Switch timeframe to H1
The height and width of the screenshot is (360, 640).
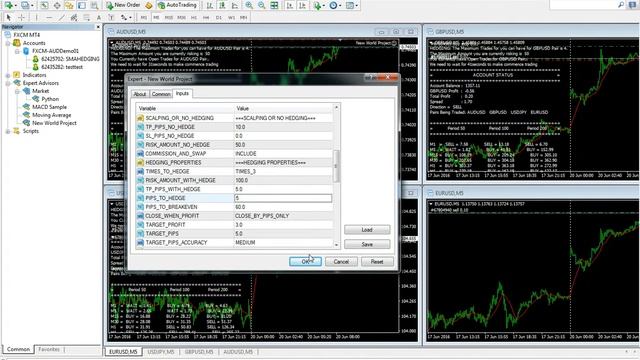194,18
